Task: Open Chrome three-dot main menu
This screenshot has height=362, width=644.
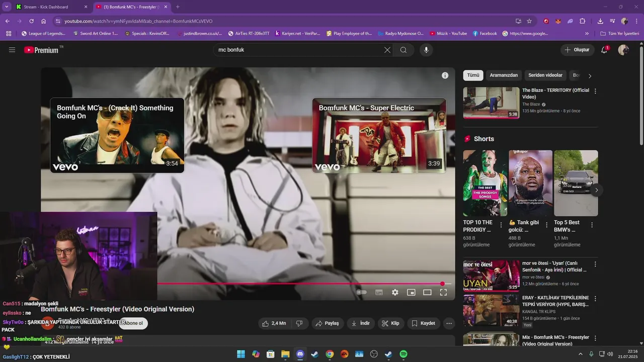Action: [x=636, y=21]
